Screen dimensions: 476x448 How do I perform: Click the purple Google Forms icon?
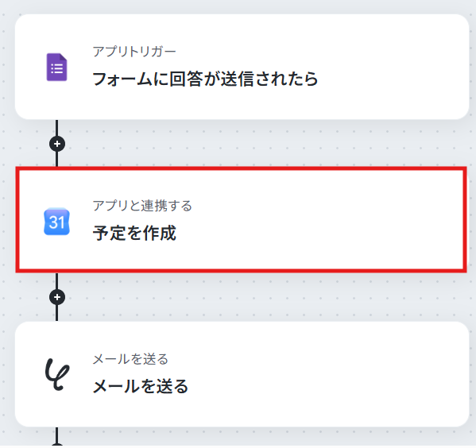click(x=56, y=67)
